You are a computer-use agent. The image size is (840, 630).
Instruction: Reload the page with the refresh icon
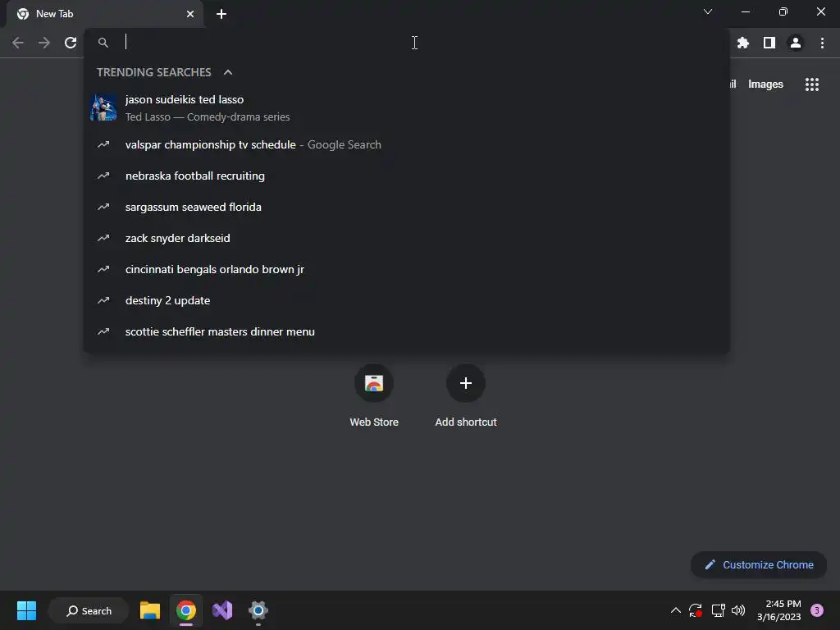pyautogui.click(x=71, y=43)
